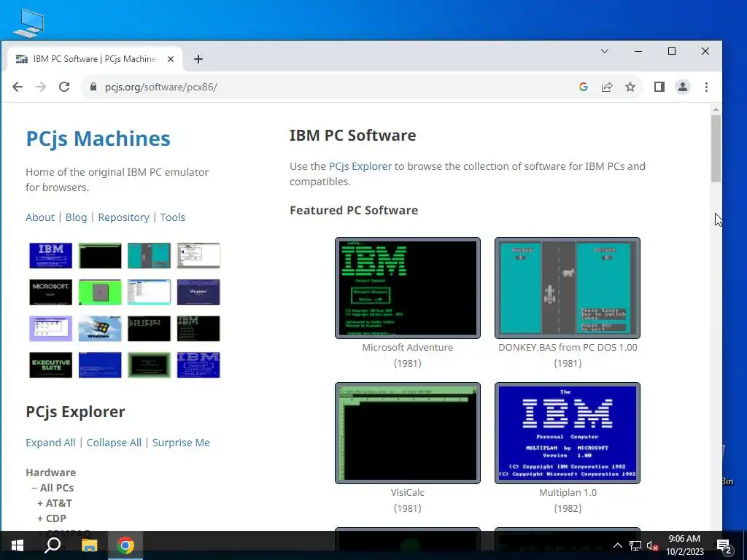Select the IBM PC Software browser tab
The width and height of the screenshot is (747, 560).
[94, 59]
